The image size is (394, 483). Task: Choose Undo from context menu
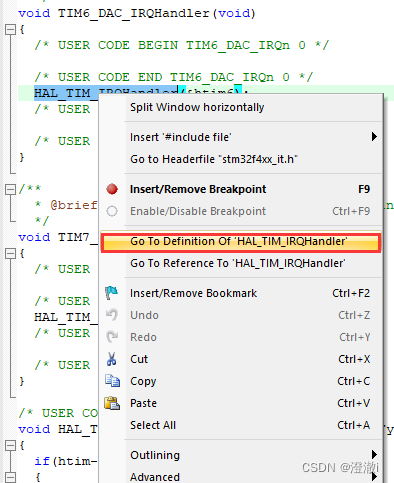(x=241, y=315)
